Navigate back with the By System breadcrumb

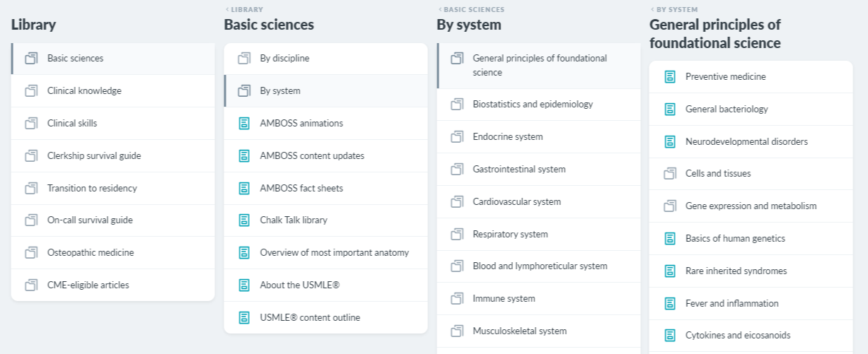tap(674, 10)
